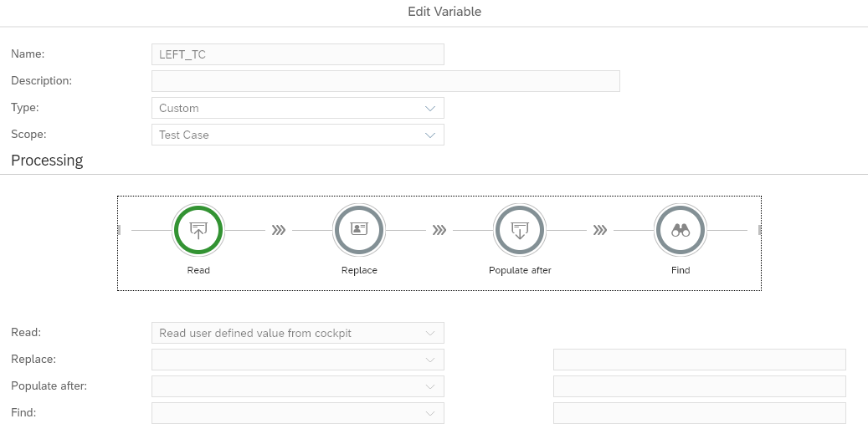The width and height of the screenshot is (868, 434).
Task: Click the value field right of Replace
Action: coord(699,360)
